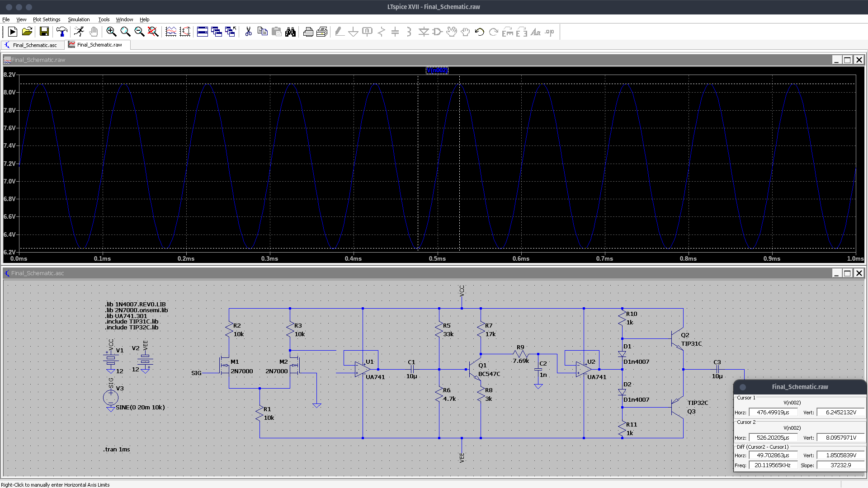Click Cursor 1 Horz value field
This screenshot has width=868, height=488.
[x=773, y=412]
